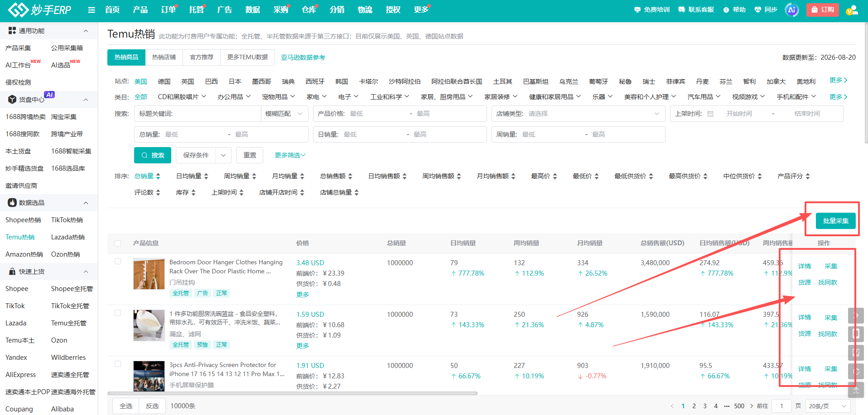Image resolution: width=868 pixels, height=415 pixels.
Task: Click the floating expand chevron button
Action: [856, 315]
